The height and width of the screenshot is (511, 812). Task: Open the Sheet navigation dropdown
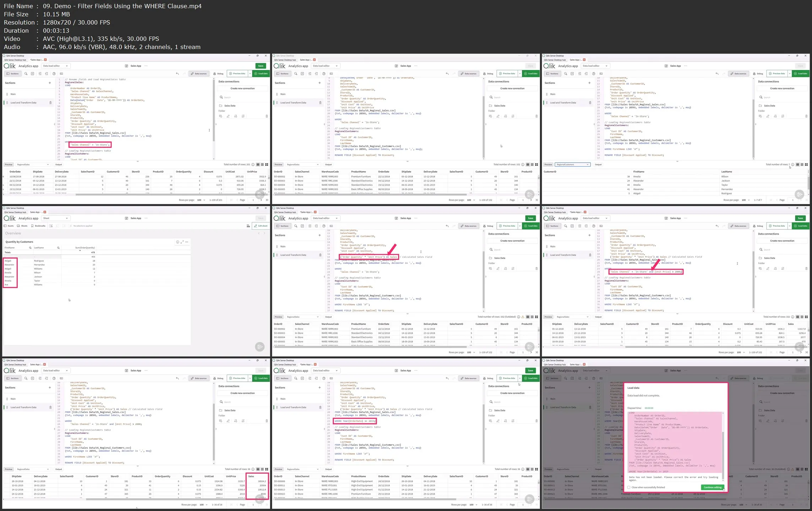tap(55, 218)
